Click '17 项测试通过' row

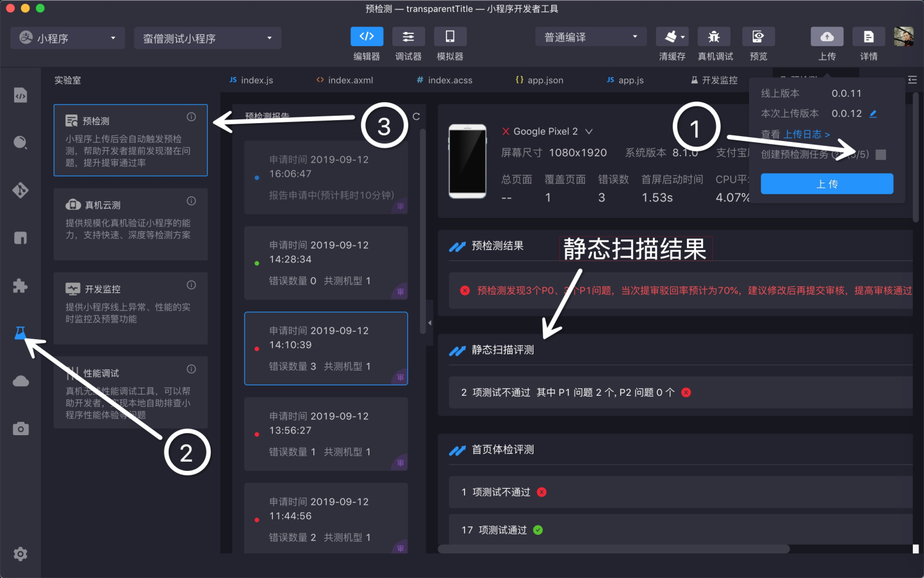tap(681, 530)
